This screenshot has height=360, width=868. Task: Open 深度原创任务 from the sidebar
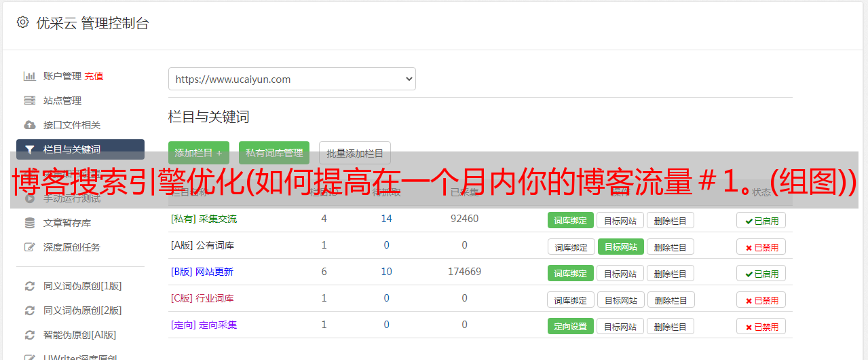click(x=72, y=247)
